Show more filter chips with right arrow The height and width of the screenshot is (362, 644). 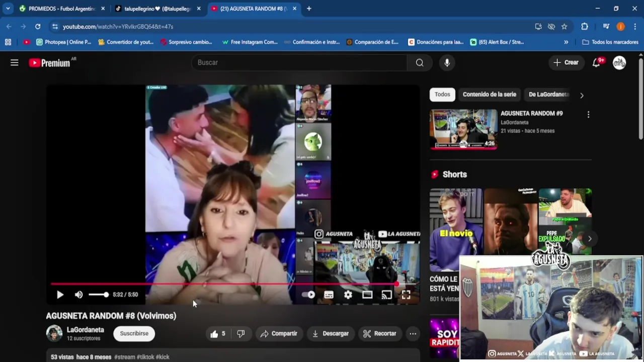582,95
